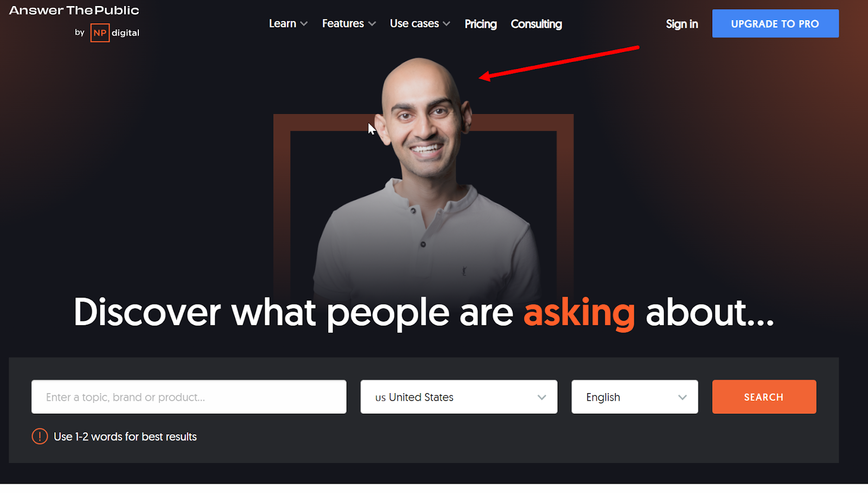868x493 pixels.
Task: Click the language selector down arrow
Action: (x=682, y=397)
